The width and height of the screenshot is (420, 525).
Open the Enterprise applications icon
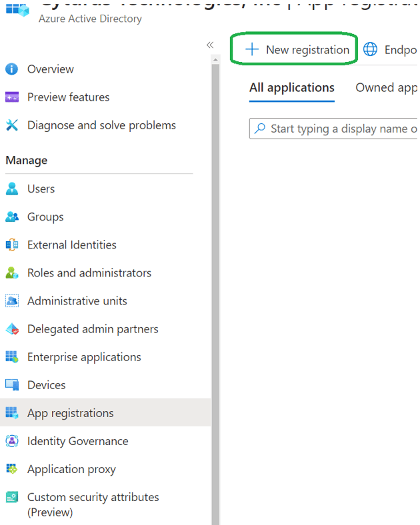[12, 357]
